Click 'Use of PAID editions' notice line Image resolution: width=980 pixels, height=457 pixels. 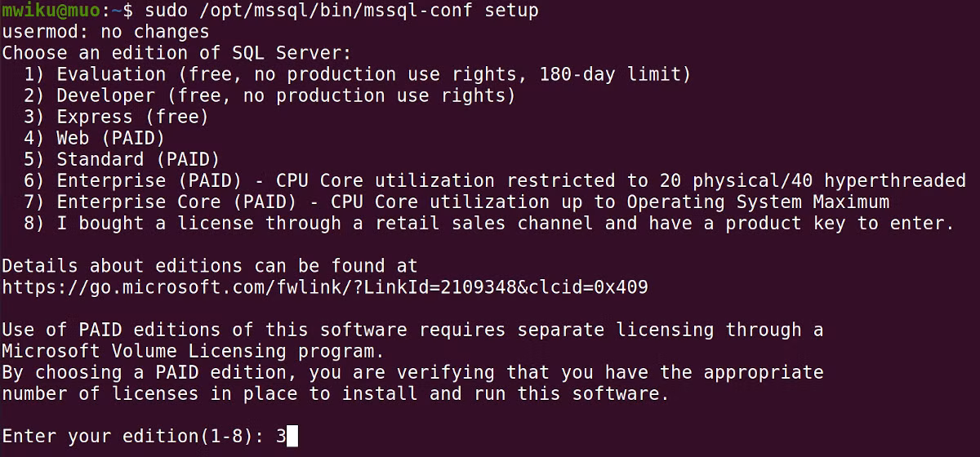click(x=412, y=330)
